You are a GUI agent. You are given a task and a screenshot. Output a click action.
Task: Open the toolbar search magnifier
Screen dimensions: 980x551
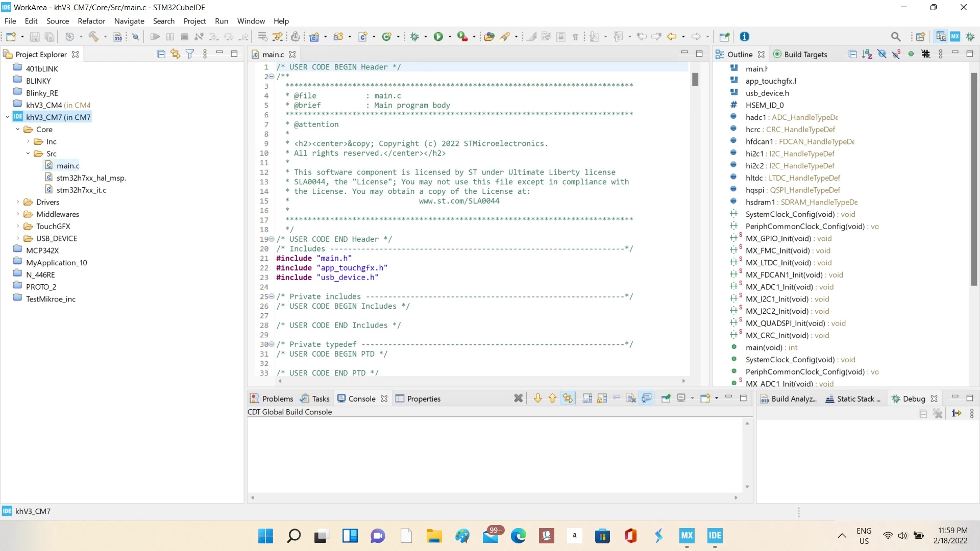896,37
